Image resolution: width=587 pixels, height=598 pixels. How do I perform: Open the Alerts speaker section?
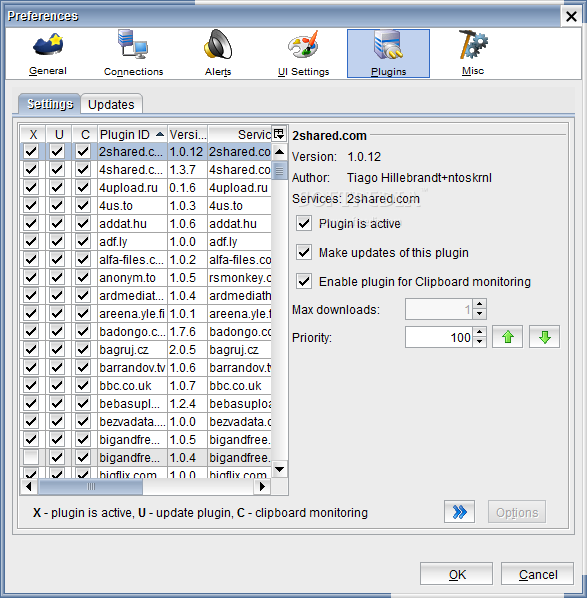(218, 53)
